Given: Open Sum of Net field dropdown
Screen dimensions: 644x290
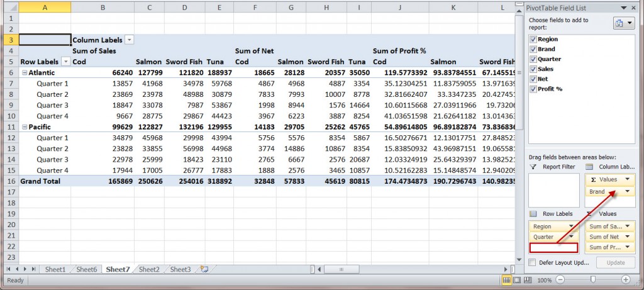Looking at the screenshot, I should click(x=628, y=237).
